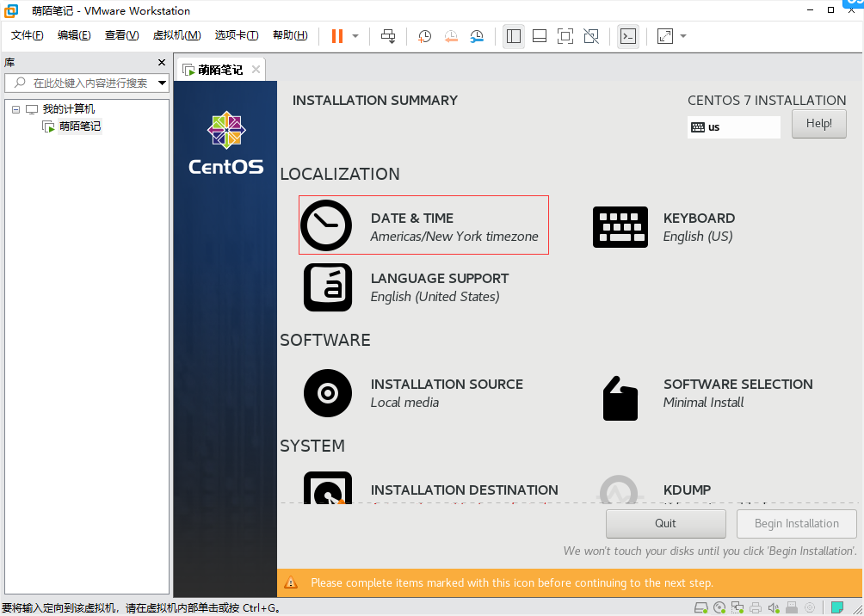
Task: Pause the virtual machine with the orange button
Action: [337, 36]
